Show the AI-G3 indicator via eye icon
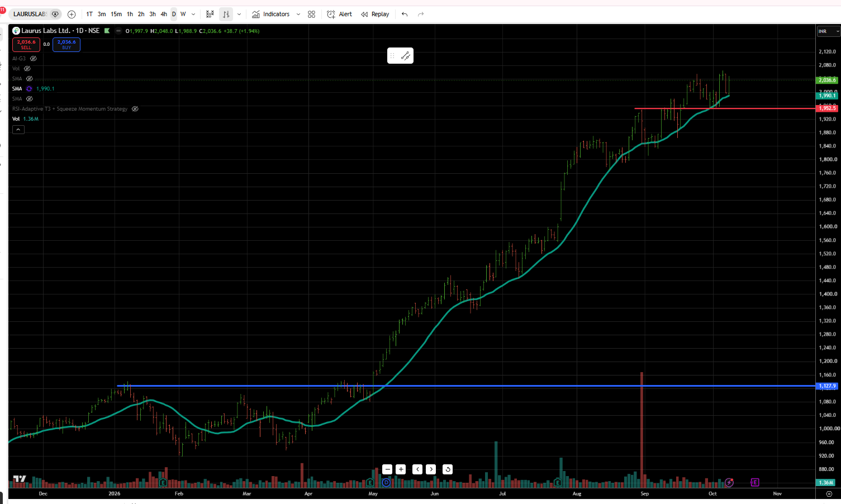The width and height of the screenshot is (841, 504). tap(34, 59)
